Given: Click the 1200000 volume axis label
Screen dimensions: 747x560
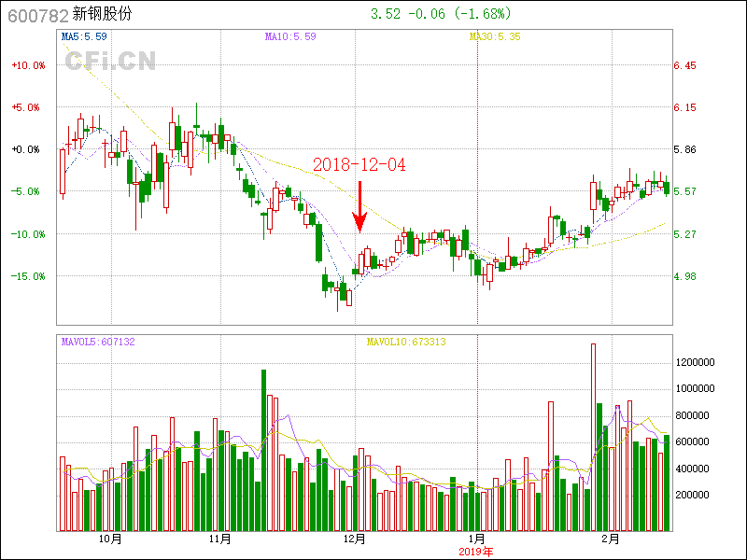Looking at the screenshot, I should (696, 361).
